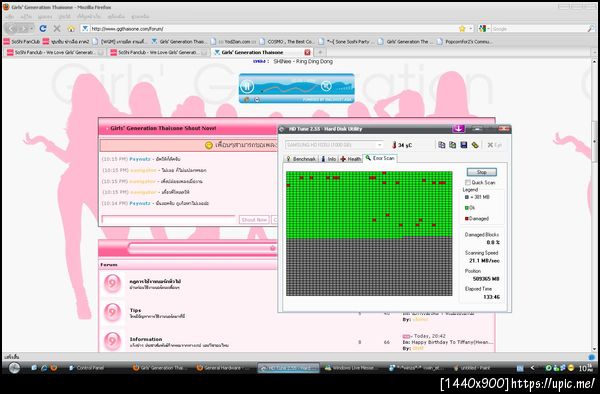Click the OK green legend swatch
The image size is (600, 394).
[466, 208]
